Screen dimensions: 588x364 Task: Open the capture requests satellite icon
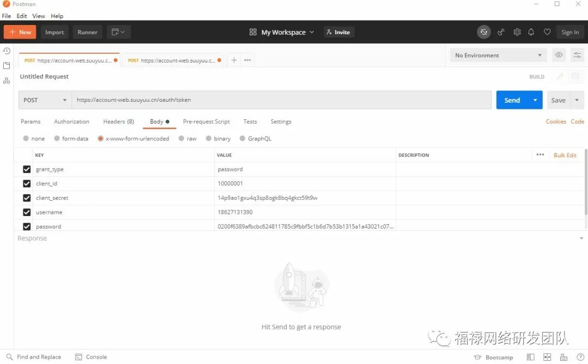click(x=501, y=32)
